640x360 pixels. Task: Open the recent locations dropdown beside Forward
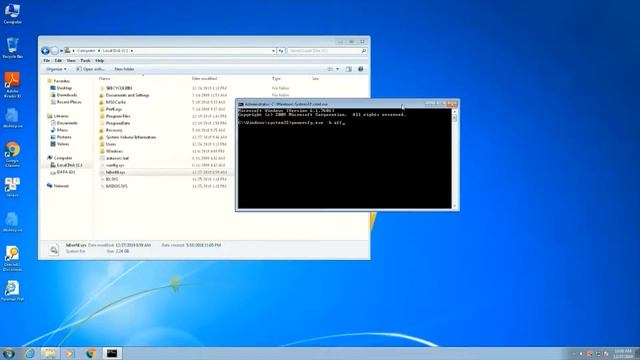click(61, 51)
